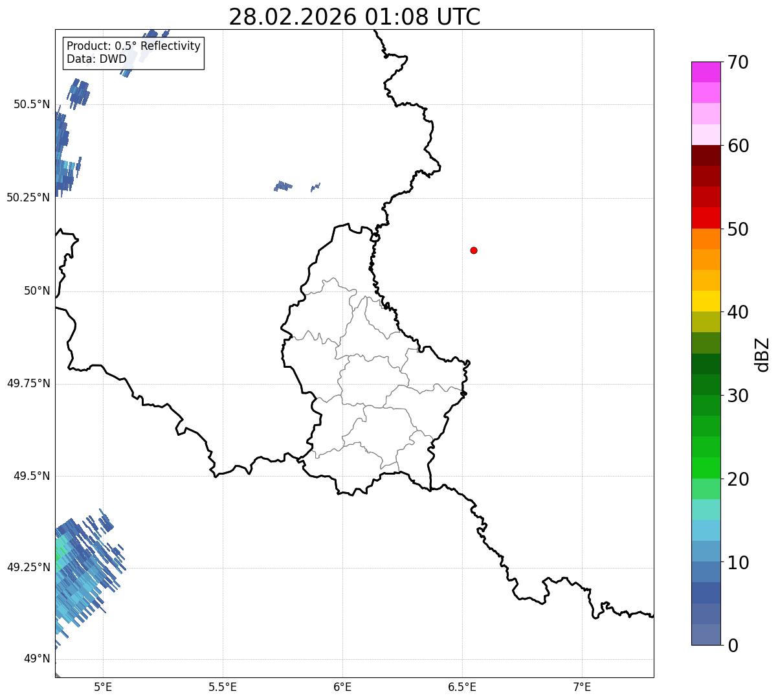Click longitude label 6°E
Screen dimensions: 778x700
click(342, 686)
